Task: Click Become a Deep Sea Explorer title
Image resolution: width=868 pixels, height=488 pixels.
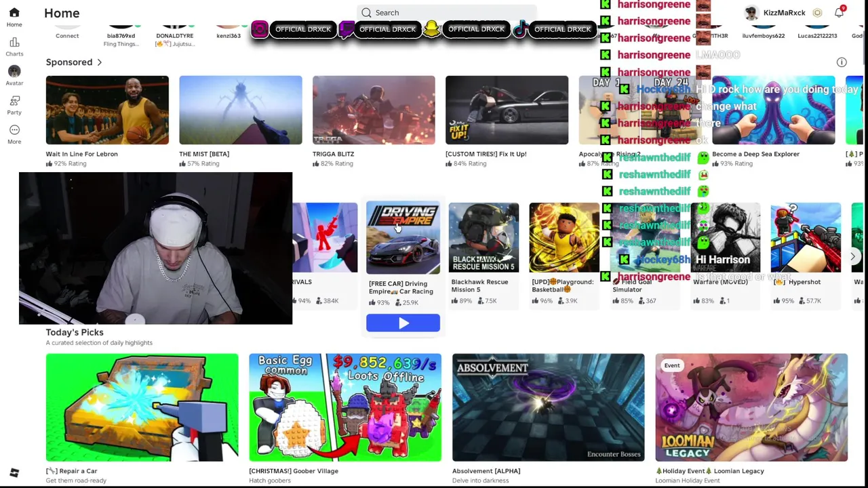Action: (x=755, y=154)
